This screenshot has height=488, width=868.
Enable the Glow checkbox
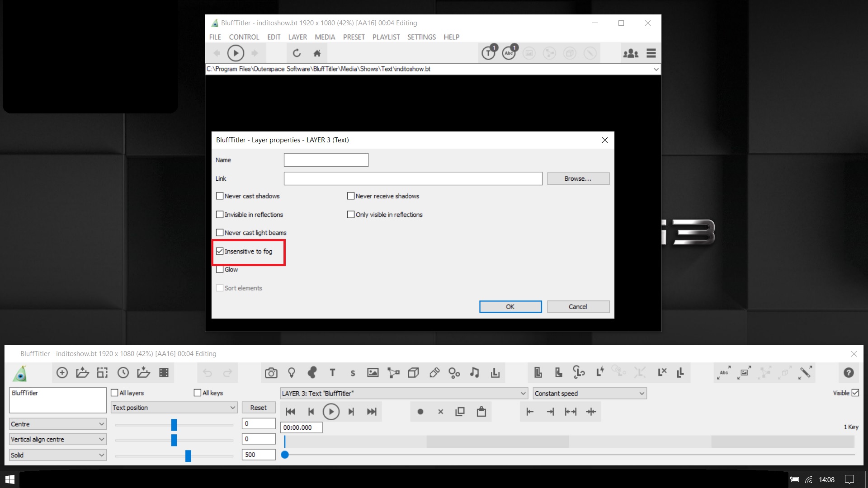point(220,270)
